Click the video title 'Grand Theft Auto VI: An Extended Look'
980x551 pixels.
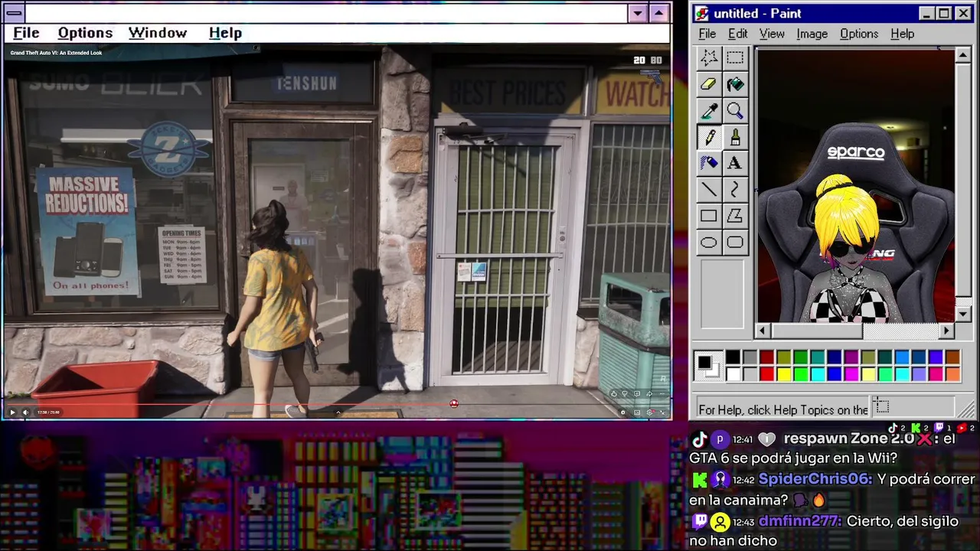56,53
